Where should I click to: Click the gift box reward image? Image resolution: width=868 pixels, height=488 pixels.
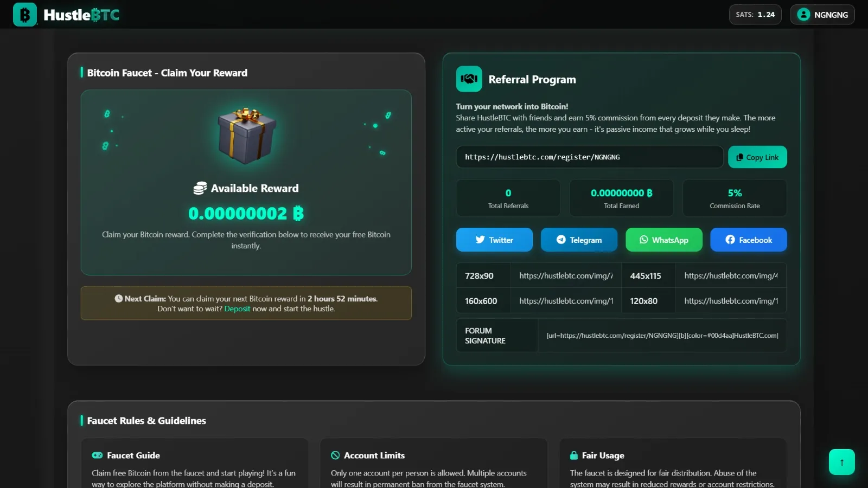(247, 136)
